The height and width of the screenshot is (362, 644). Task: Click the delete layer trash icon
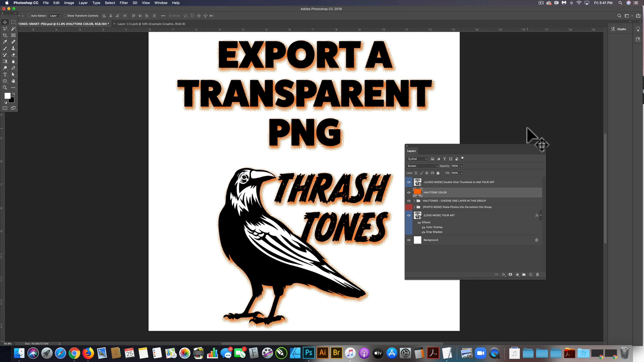point(537,275)
